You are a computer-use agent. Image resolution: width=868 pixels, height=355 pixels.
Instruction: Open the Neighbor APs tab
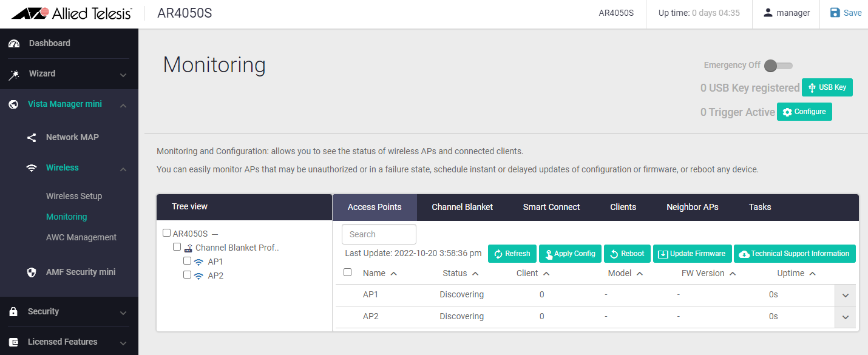click(x=692, y=208)
